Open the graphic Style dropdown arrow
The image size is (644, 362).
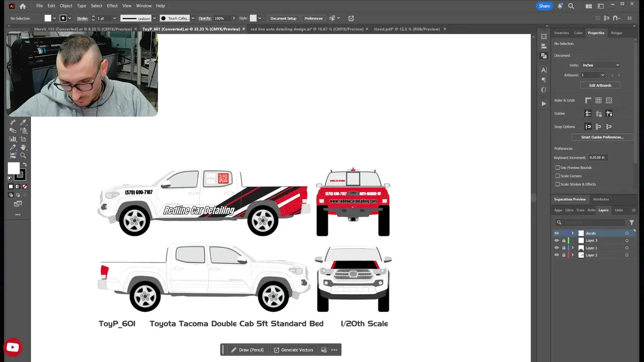pyautogui.click(x=260, y=19)
